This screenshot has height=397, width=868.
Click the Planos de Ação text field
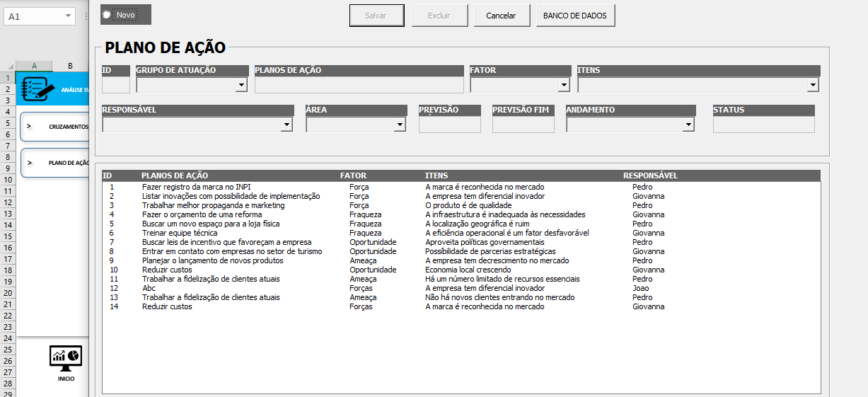[x=359, y=85]
